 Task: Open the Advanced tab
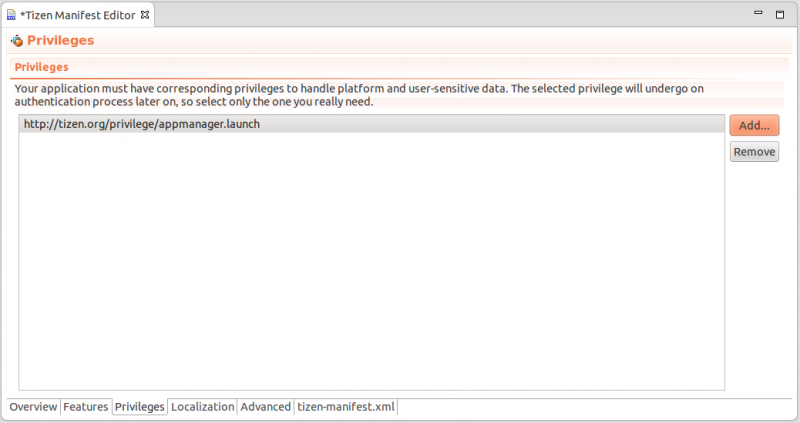[x=265, y=407]
